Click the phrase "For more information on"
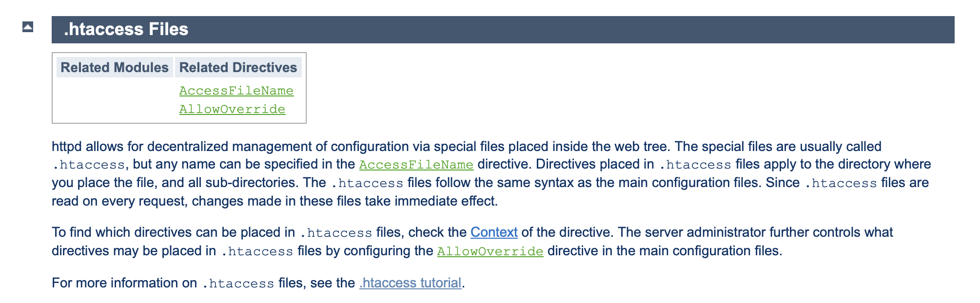Image resolution: width=980 pixels, height=303 pixels. [x=124, y=283]
